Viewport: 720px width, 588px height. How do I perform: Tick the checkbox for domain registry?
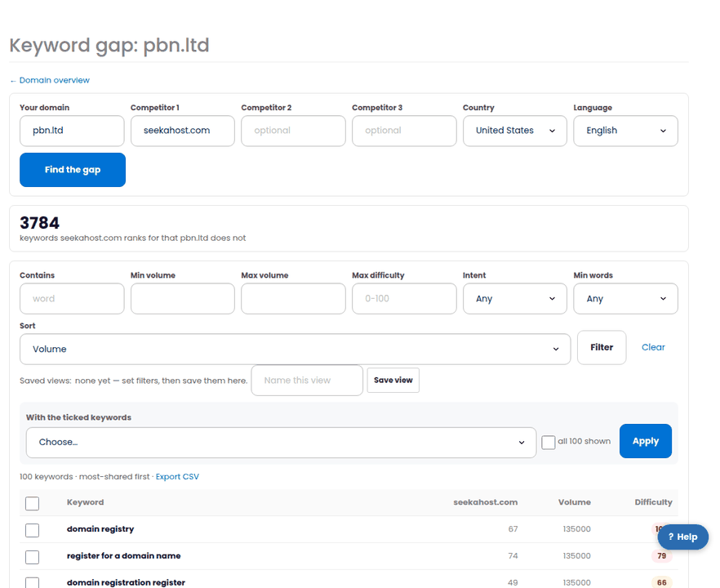click(x=32, y=530)
